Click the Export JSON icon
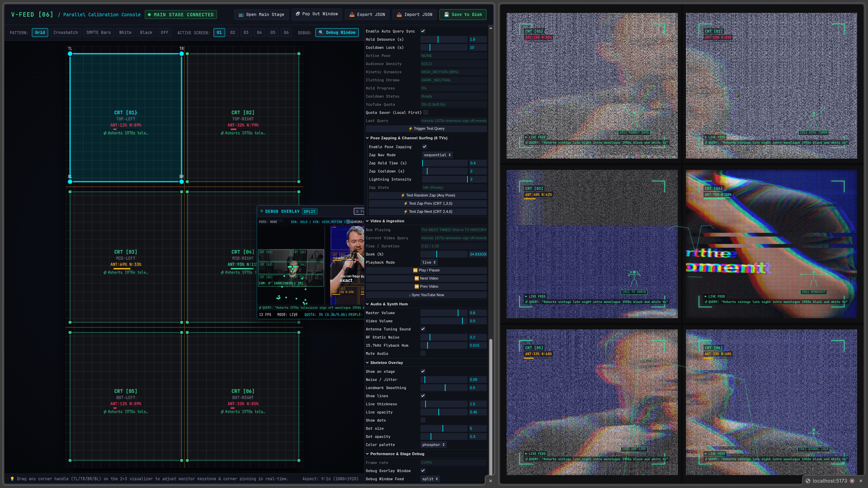 [x=352, y=14]
